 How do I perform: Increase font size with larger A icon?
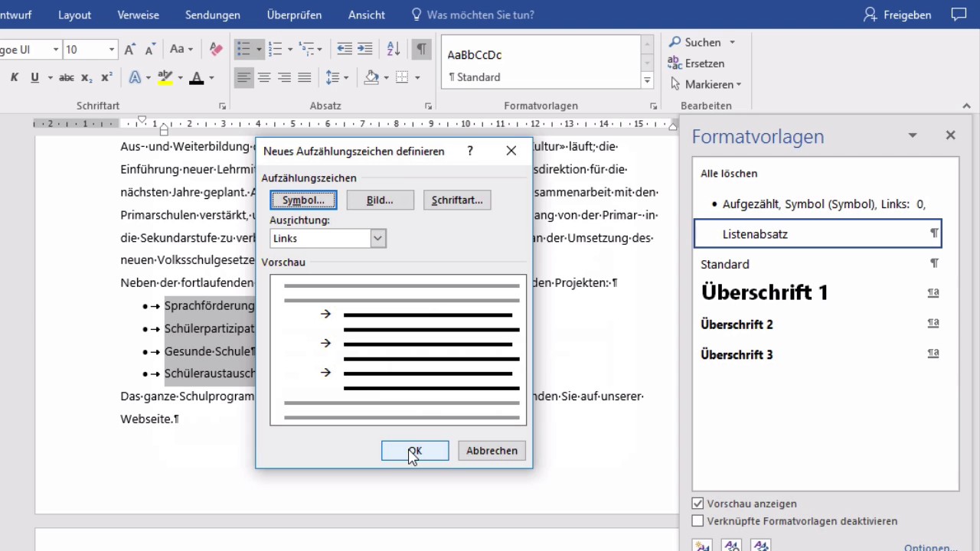coord(130,49)
